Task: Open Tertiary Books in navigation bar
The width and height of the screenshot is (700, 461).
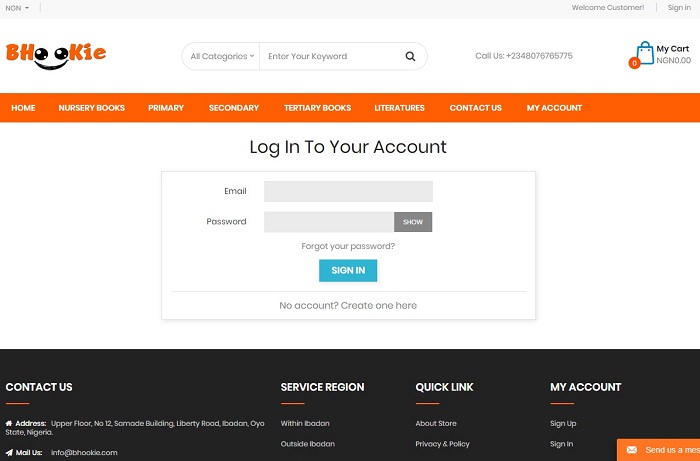Action: (317, 108)
